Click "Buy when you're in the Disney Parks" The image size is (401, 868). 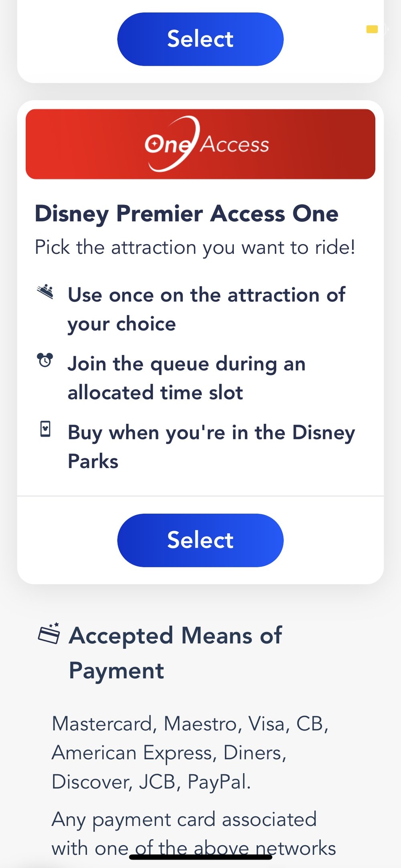click(x=211, y=447)
